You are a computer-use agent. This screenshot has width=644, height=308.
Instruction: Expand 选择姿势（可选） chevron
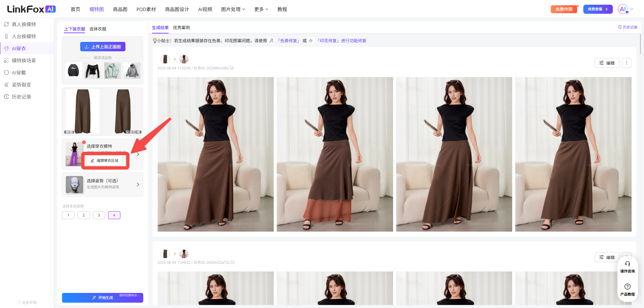(x=138, y=184)
